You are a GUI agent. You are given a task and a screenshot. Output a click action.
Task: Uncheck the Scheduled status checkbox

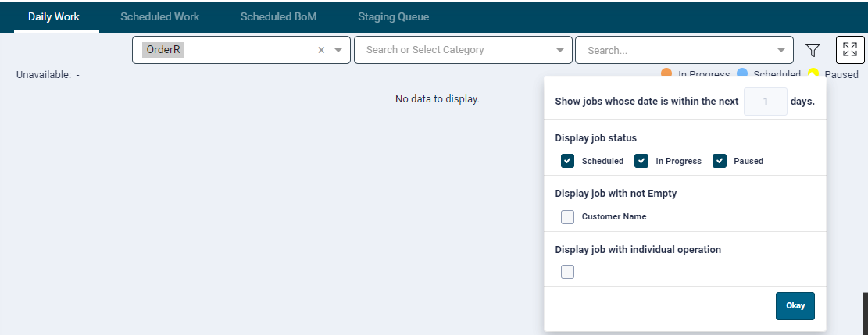568,161
